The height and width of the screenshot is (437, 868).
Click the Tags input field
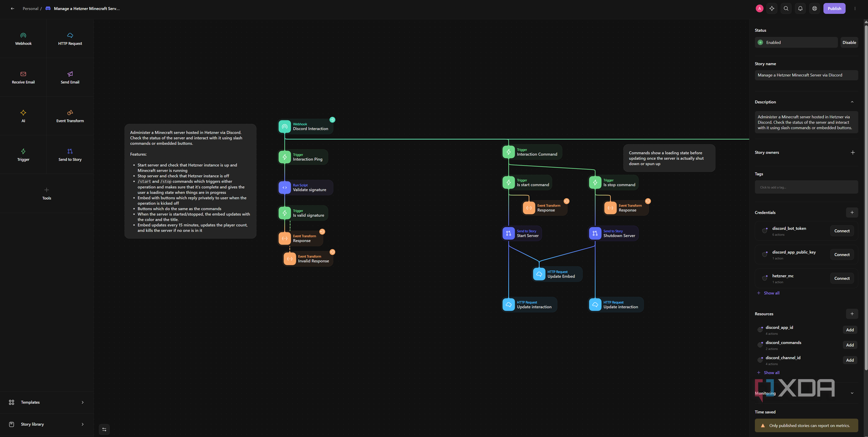806,187
